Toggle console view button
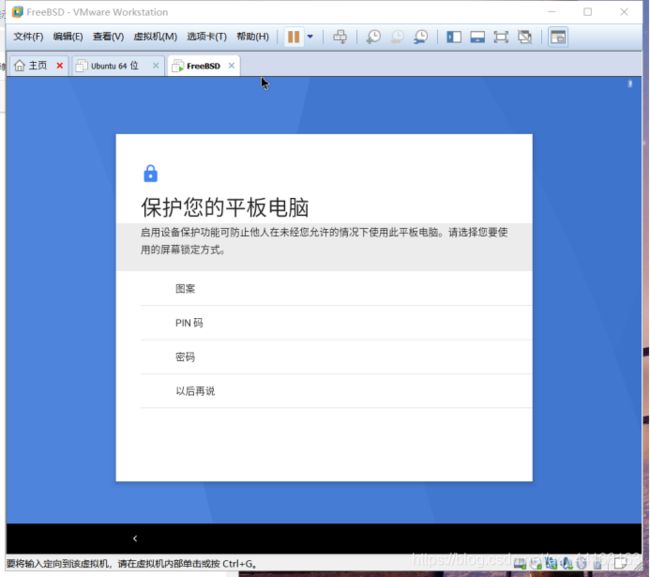650x577 pixels. pyautogui.click(x=558, y=37)
